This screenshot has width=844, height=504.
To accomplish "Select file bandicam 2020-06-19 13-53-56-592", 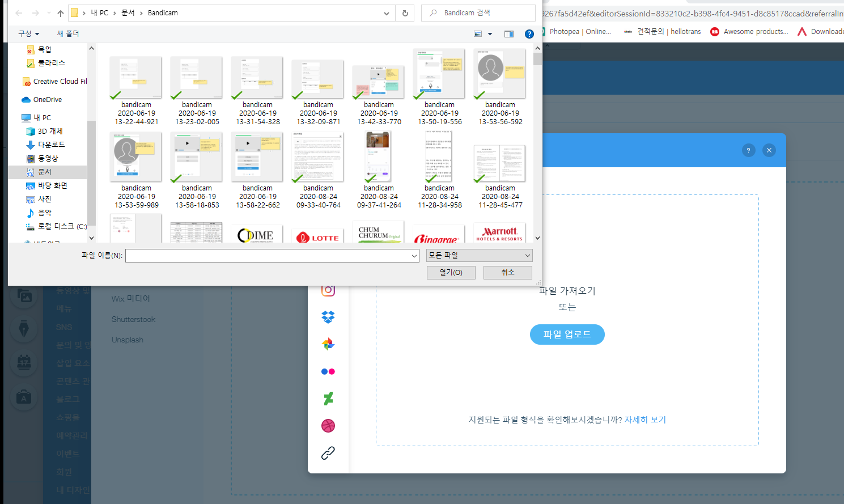I will point(500,87).
